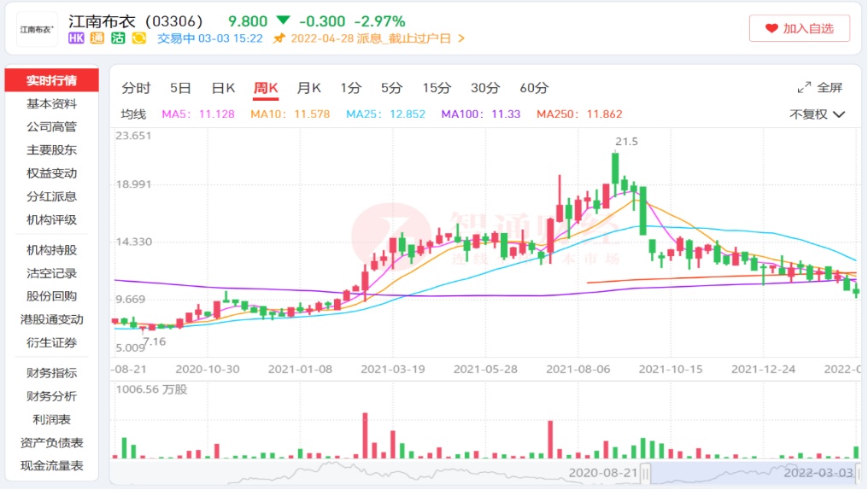Toggle the MA5 moving average line
Screen dimensions: 868x490
[x=197, y=114]
